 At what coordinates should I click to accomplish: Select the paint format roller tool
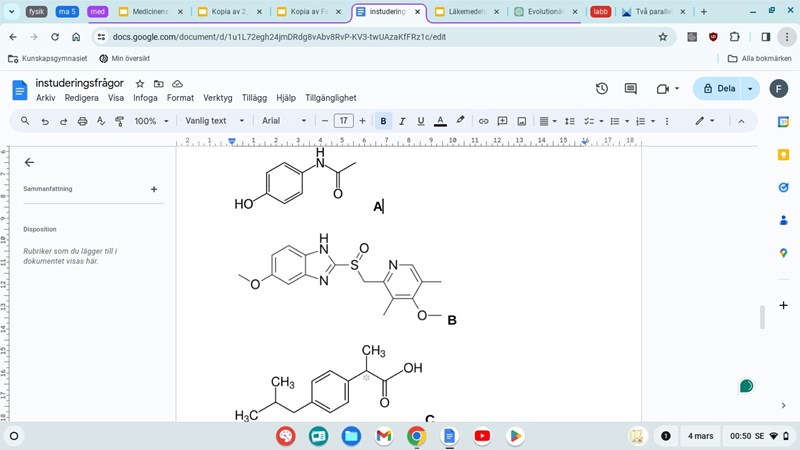tap(119, 121)
